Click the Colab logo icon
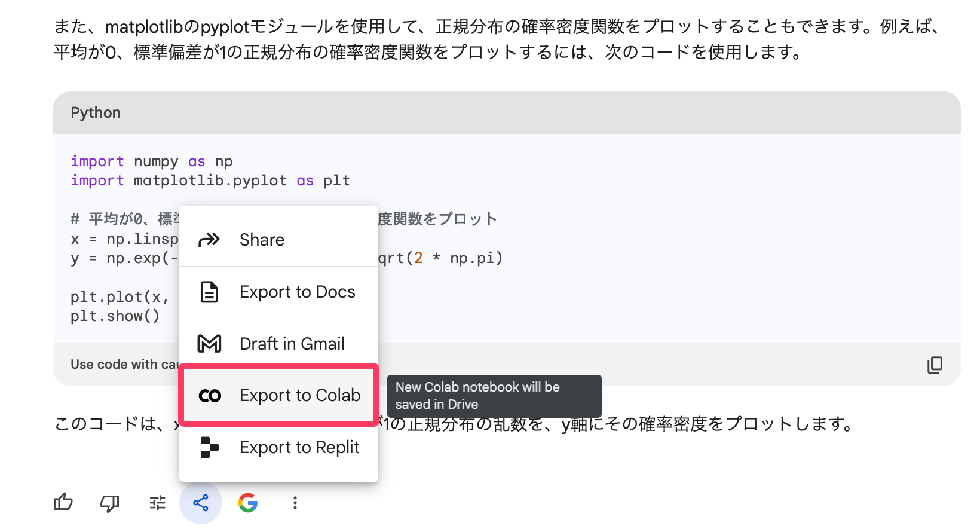This screenshot has width=980, height=532. [210, 396]
